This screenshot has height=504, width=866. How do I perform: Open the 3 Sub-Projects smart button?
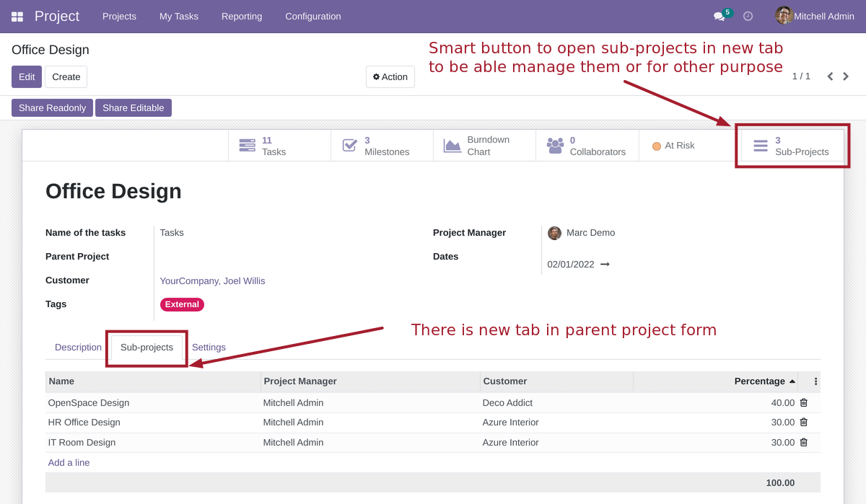tap(791, 146)
